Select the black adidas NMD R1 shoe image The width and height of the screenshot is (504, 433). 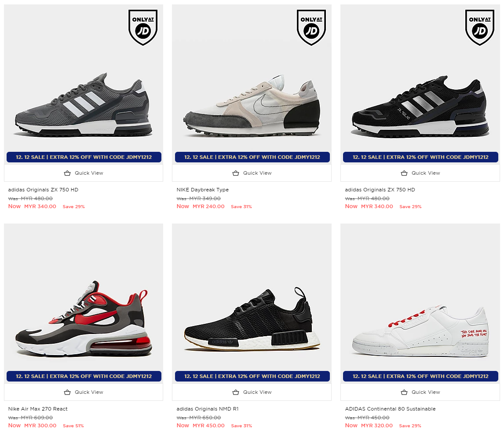click(252, 319)
